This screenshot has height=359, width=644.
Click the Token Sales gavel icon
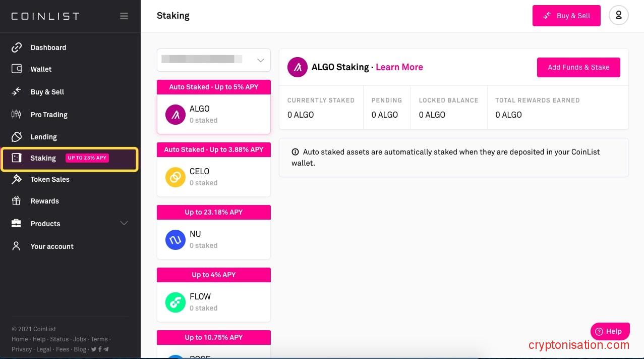coord(17,179)
